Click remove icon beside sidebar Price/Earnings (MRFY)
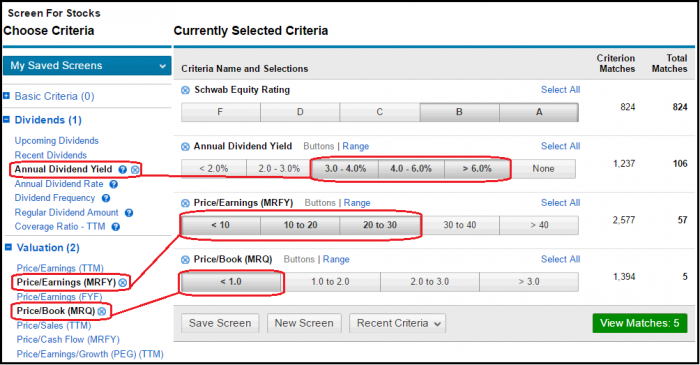This screenshot has height=365, width=700. pos(123,282)
